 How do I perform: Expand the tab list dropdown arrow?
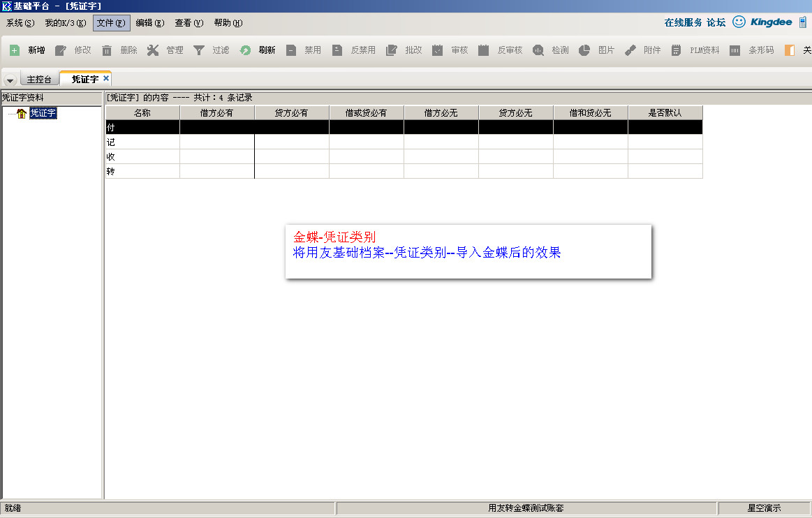10,80
